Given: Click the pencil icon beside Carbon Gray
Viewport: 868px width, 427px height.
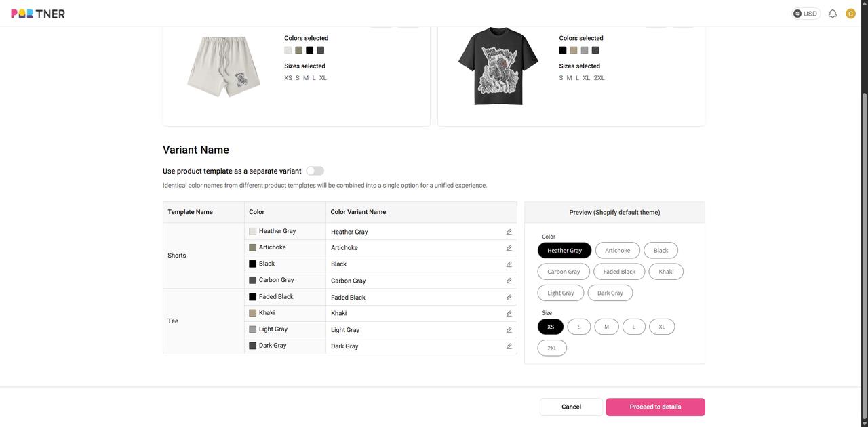Looking at the screenshot, I should 509,281.
